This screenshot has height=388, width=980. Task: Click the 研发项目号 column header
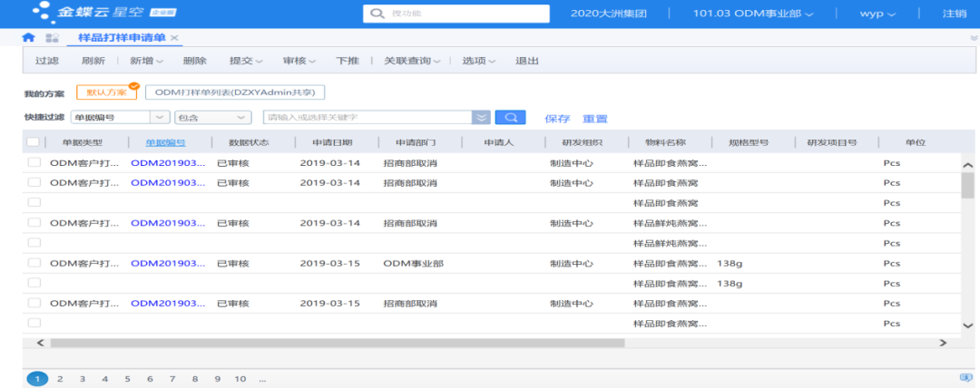pyautogui.click(x=831, y=142)
